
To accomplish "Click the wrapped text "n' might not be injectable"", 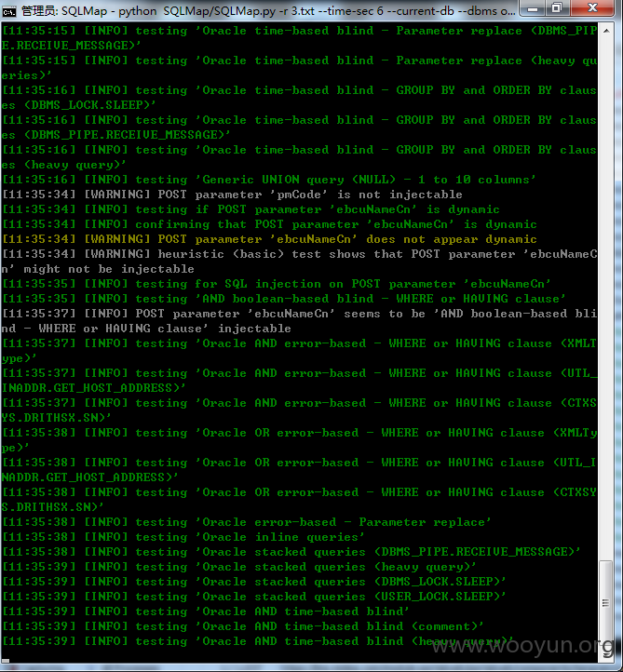I will [x=98, y=269].
